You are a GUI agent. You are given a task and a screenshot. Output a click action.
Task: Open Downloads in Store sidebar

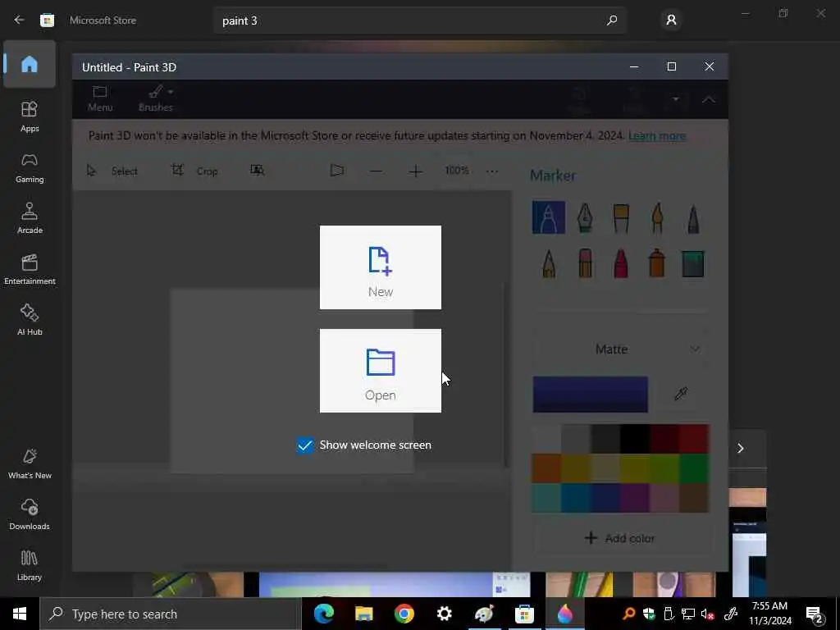(30, 514)
